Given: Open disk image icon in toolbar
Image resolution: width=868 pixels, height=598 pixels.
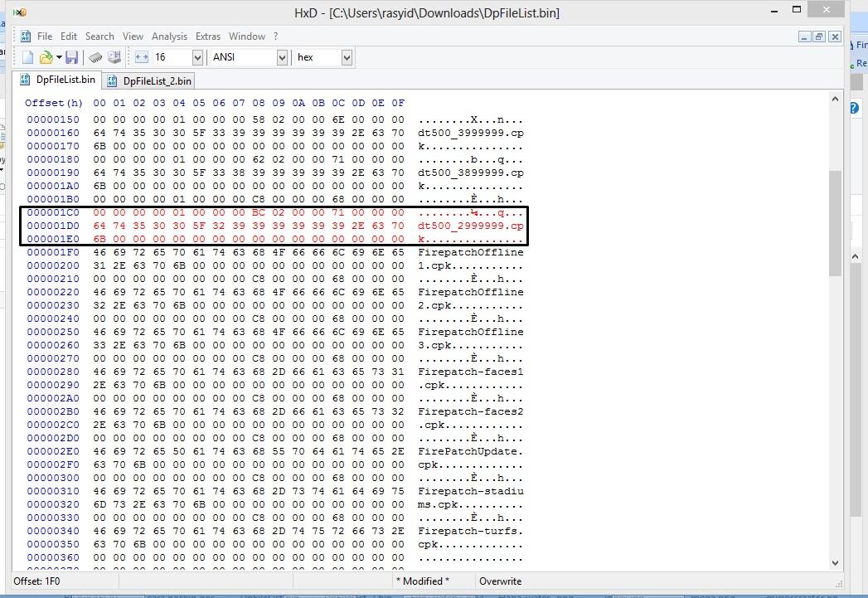Looking at the screenshot, I should (114, 57).
